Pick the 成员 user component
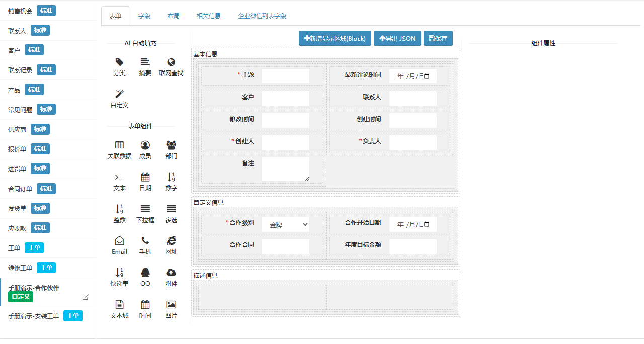 pyautogui.click(x=145, y=150)
